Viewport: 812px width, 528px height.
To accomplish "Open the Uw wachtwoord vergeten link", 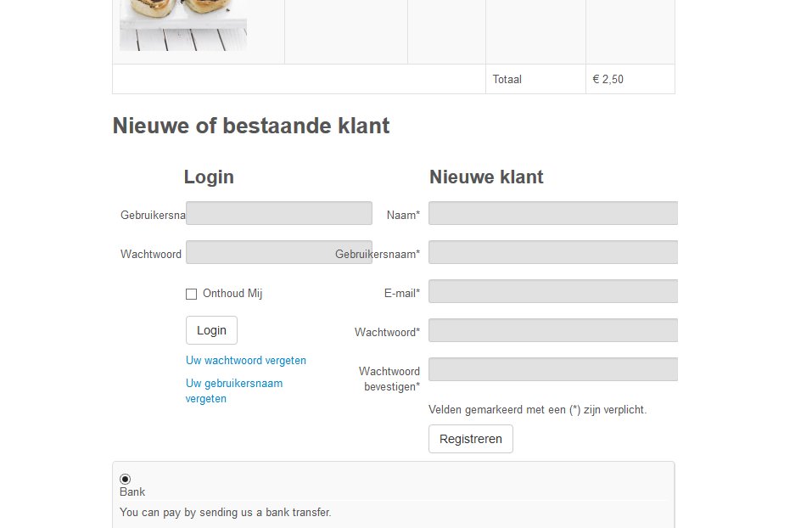I will pos(246,361).
